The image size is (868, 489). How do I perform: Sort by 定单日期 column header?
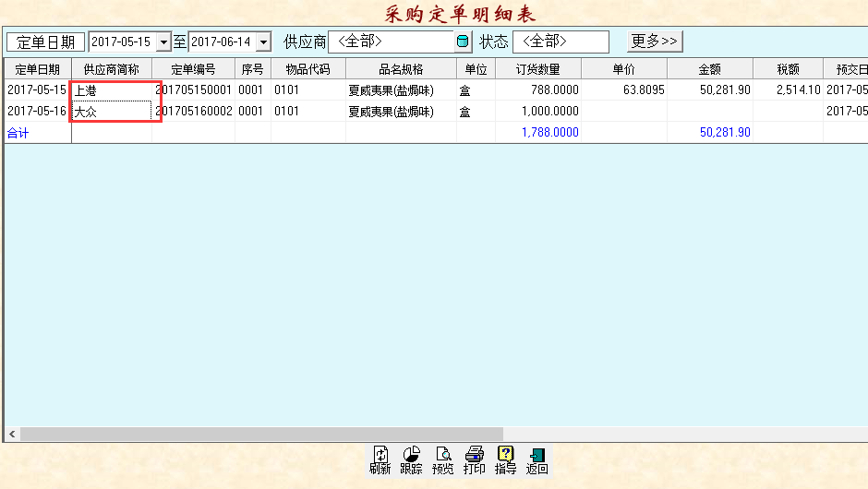[x=38, y=69]
